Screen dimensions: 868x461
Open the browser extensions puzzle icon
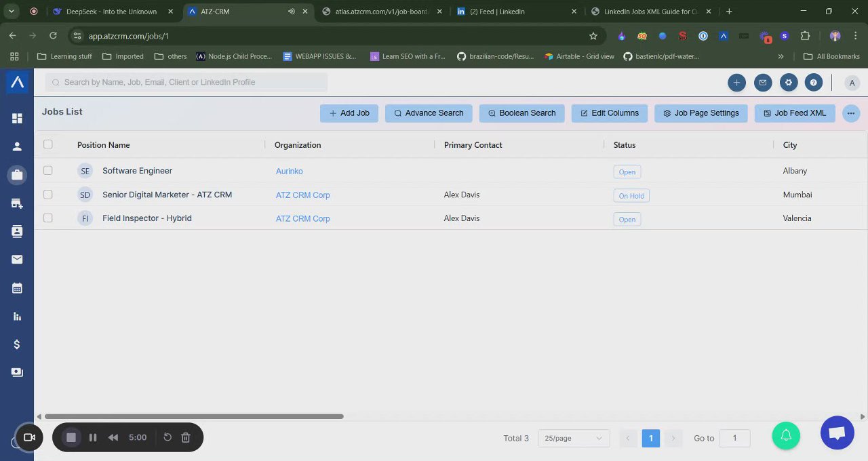pyautogui.click(x=806, y=36)
